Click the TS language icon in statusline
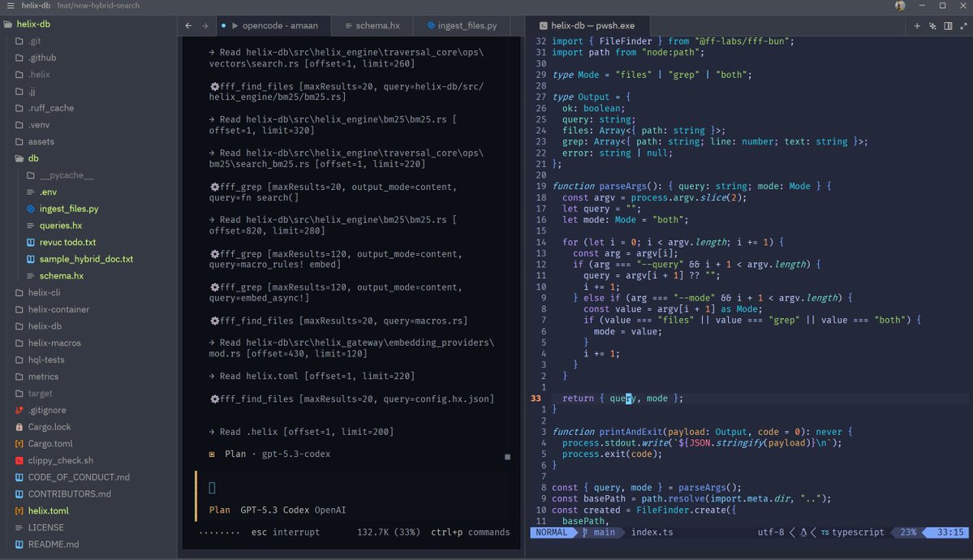Viewport: 973px width, 560px height. click(824, 532)
